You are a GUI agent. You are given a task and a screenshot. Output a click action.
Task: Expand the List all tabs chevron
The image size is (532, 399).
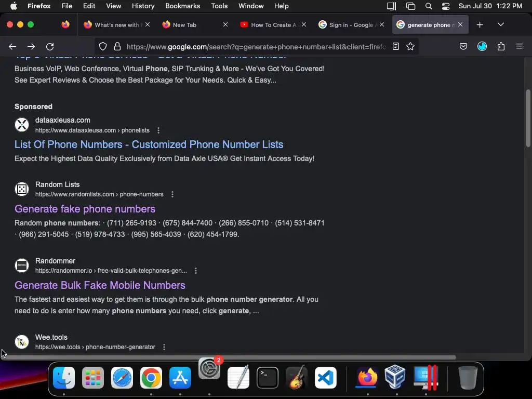point(501,24)
